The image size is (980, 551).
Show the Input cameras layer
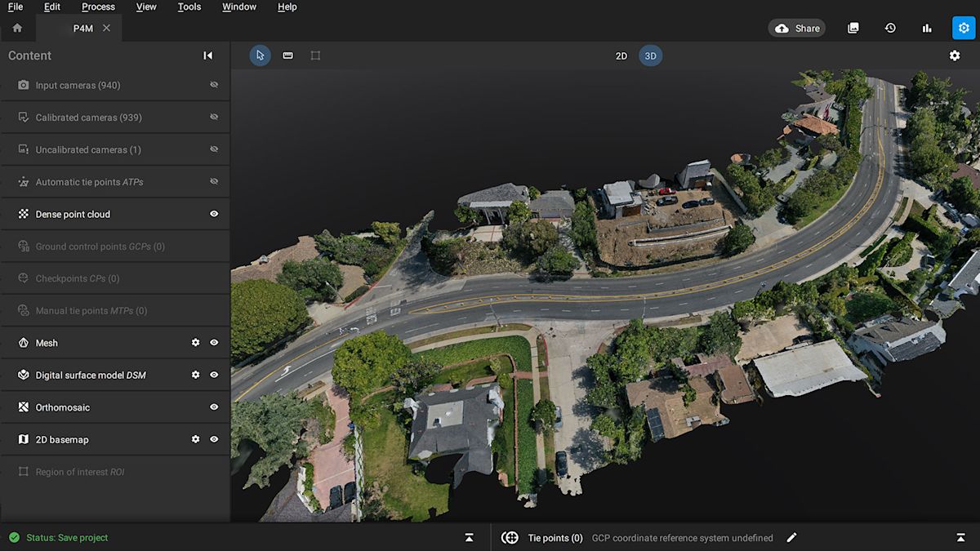tap(214, 85)
